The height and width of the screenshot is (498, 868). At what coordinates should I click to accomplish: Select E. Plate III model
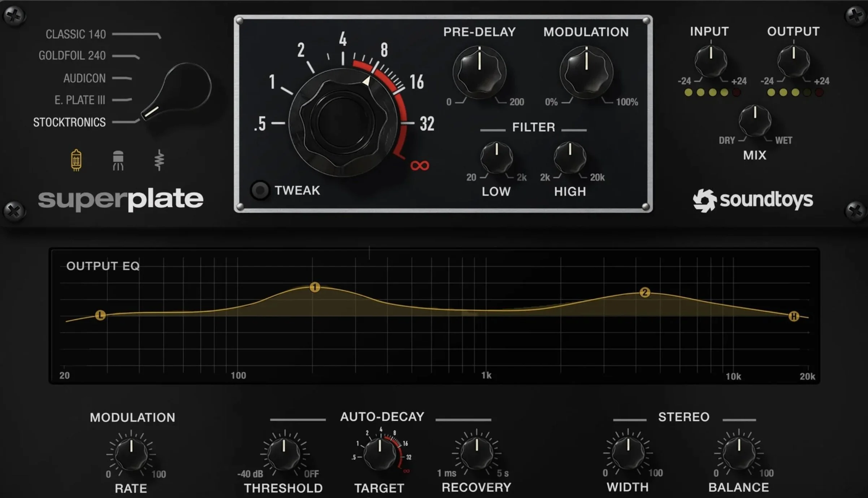pyautogui.click(x=80, y=100)
